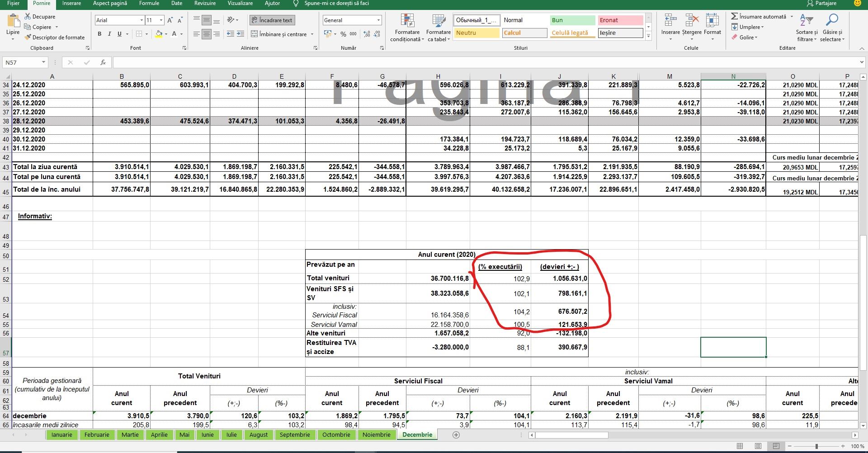Screen dimensions: 868x453
Task: Open the Arial font name dropdown
Action: 142,20
